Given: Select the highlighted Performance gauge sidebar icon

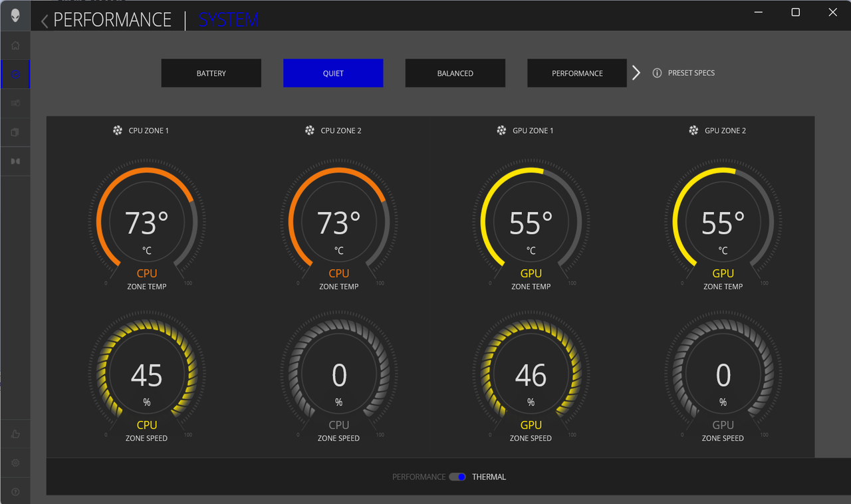Looking at the screenshot, I should tap(15, 74).
